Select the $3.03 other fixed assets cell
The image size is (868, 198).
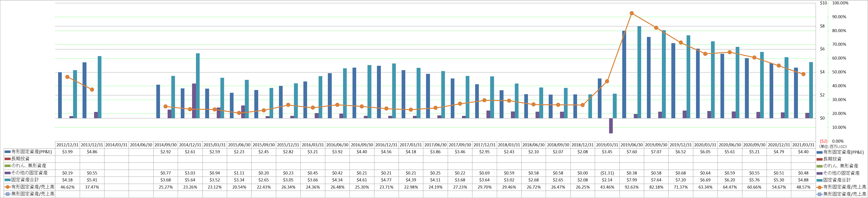click(x=190, y=173)
